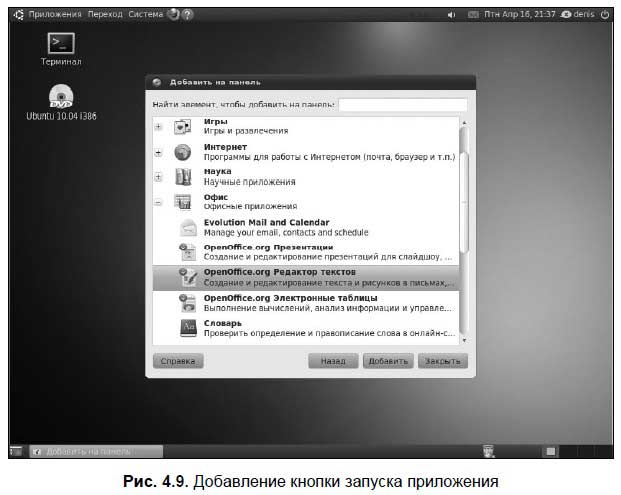Click the Назад button
This screenshot has width=621, height=495.
coord(333,361)
